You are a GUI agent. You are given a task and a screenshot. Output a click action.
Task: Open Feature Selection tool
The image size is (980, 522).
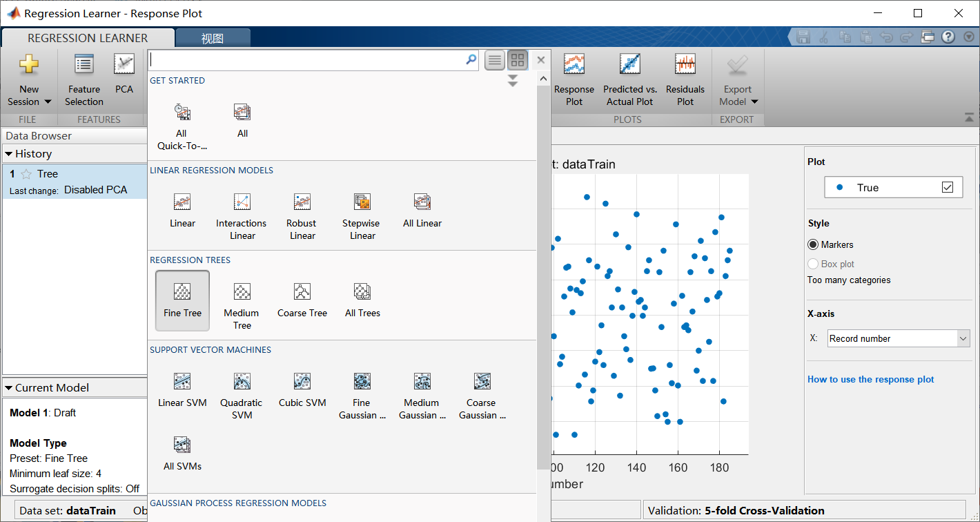(84, 80)
